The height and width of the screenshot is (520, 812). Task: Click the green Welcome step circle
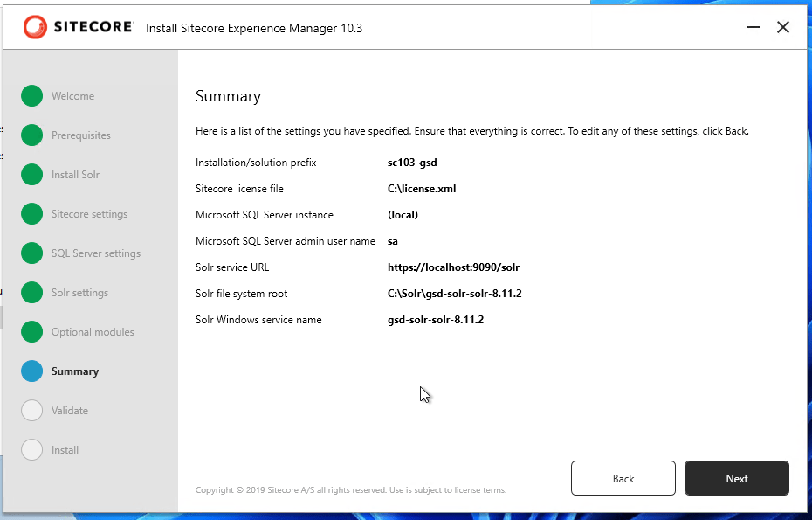pos(32,96)
